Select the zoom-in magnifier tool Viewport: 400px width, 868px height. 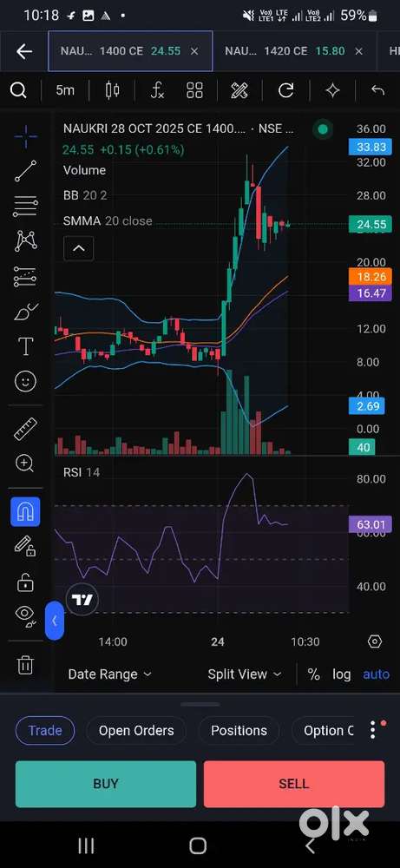(25, 464)
